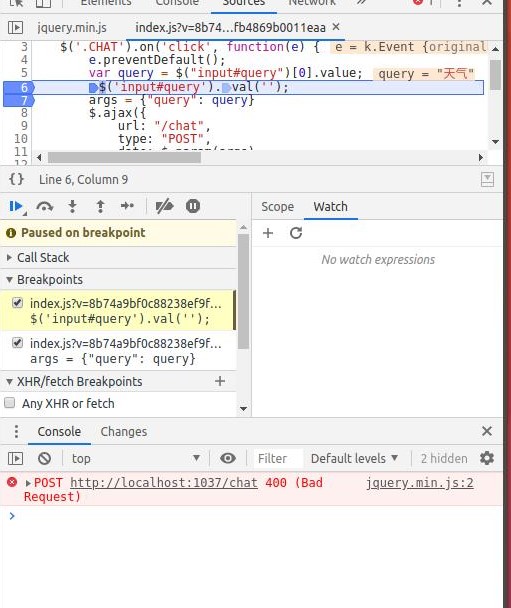
Task: Toggle breakpoint checkbox for $('input#query').val('')
Action: click(x=17, y=303)
